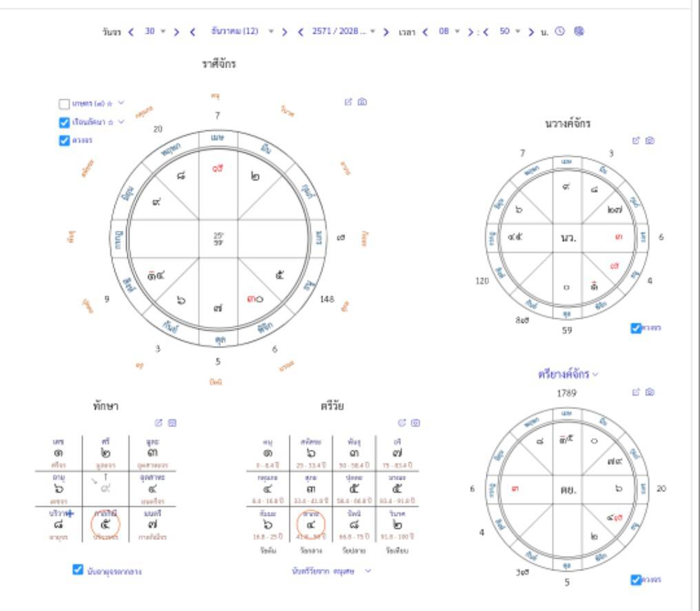Screen dimensions: 700x611
Task: Click the ตย. center of ตรียางค์จักร chart
Action: (x=568, y=490)
